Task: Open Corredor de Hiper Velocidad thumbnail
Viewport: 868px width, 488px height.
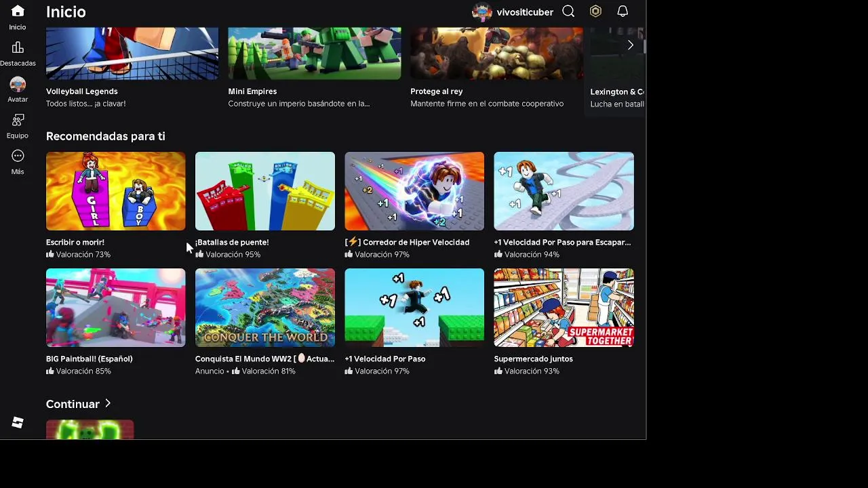Action: point(414,191)
